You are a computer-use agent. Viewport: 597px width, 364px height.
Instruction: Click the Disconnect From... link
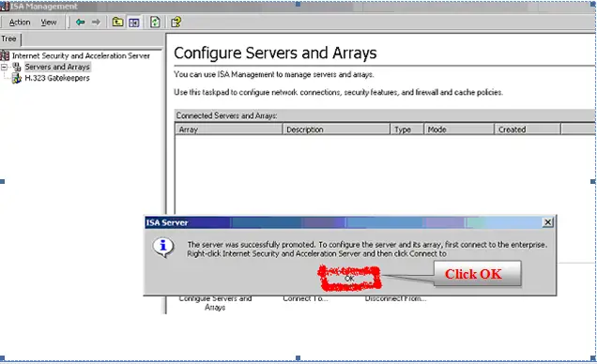click(x=395, y=299)
